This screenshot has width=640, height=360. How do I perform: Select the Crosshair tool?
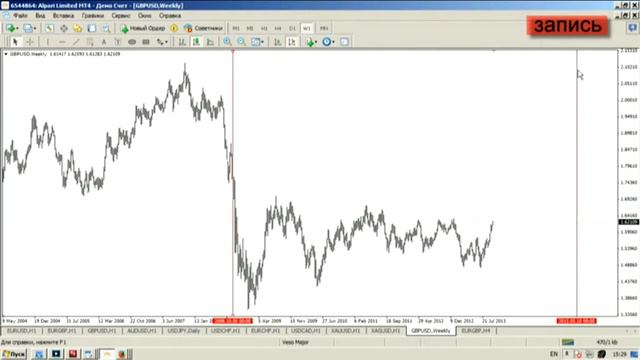tap(30, 42)
